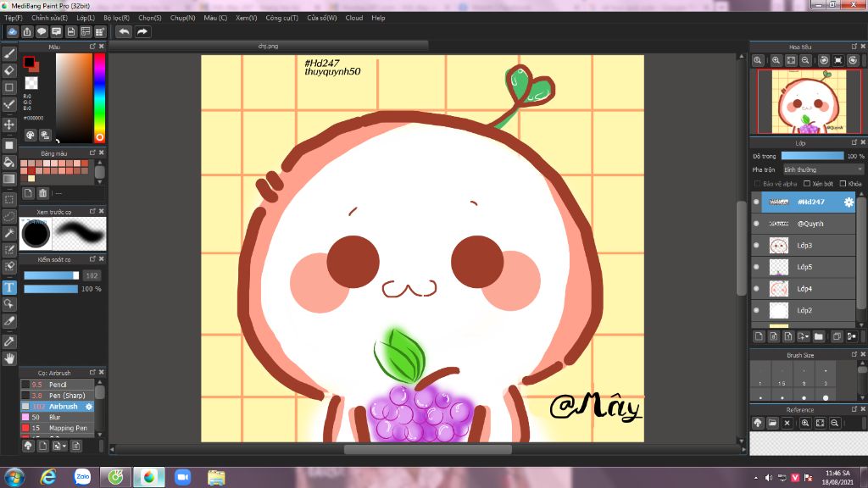Image resolution: width=868 pixels, height=488 pixels.
Task: Open Internet Explorer from taskbar
Action: (x=48, y=476)
